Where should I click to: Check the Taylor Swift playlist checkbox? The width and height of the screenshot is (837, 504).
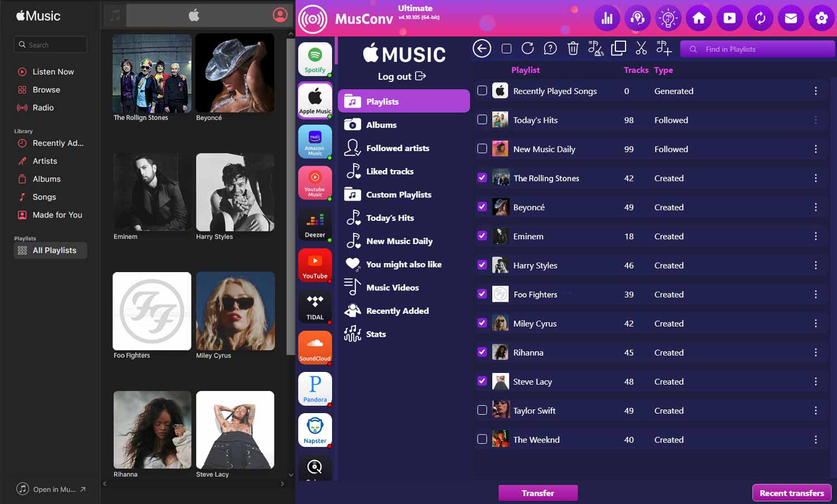tap(482, 410)
